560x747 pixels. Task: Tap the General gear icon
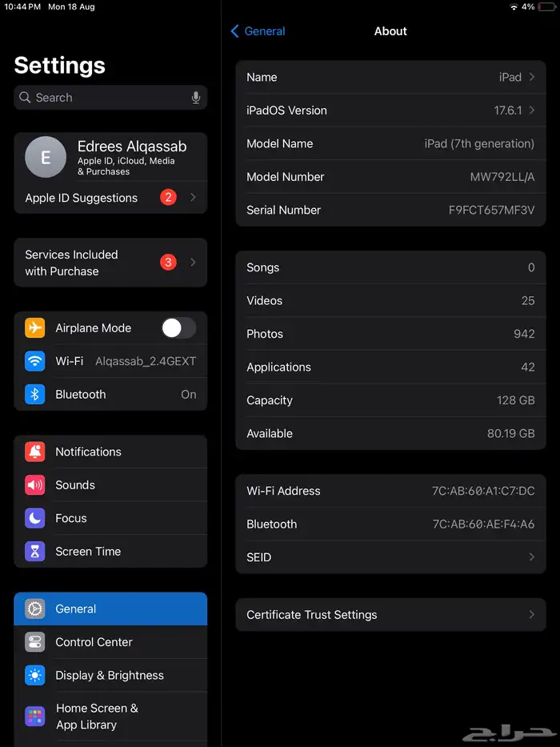pos(34,608)
